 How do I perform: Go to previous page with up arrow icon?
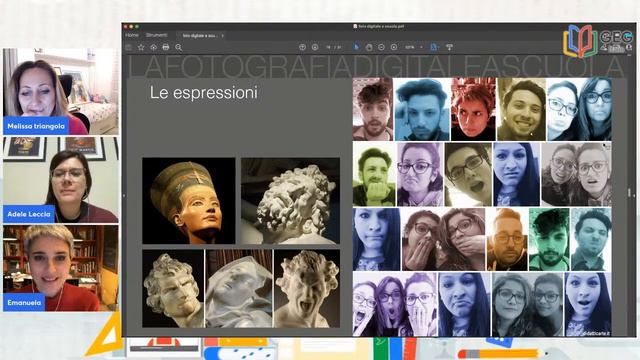(302, 47)
